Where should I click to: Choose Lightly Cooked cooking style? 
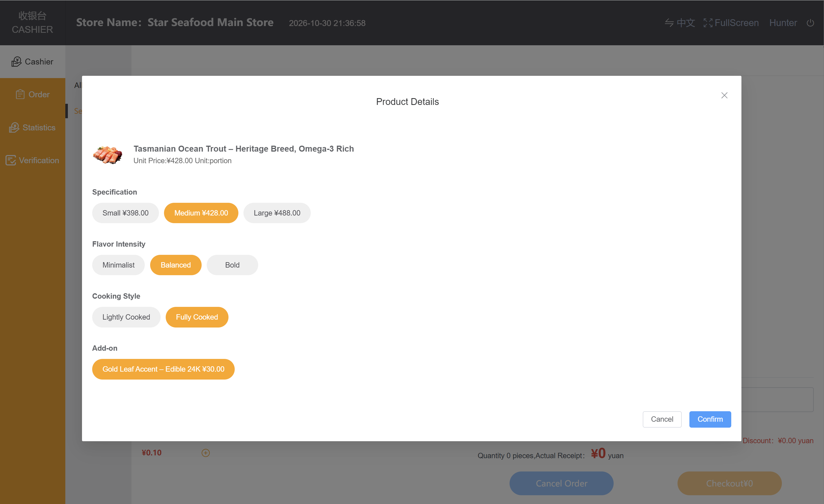(126, 317)
